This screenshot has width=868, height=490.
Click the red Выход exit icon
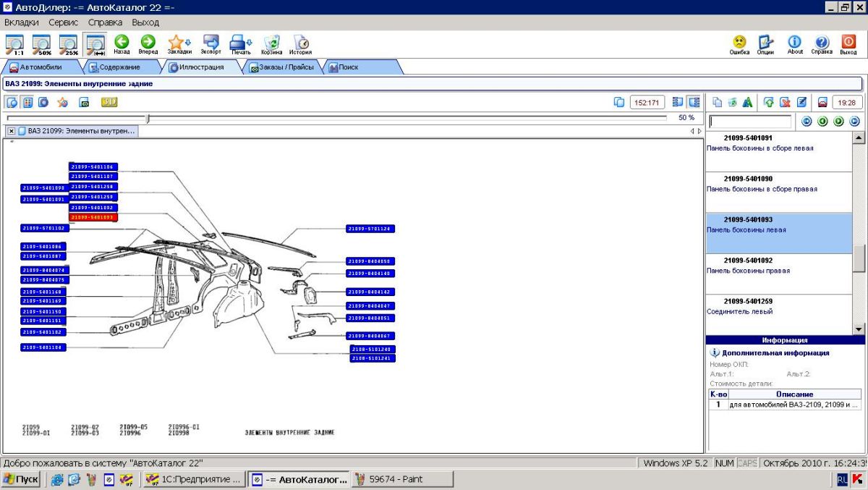[x=848, y=45]
